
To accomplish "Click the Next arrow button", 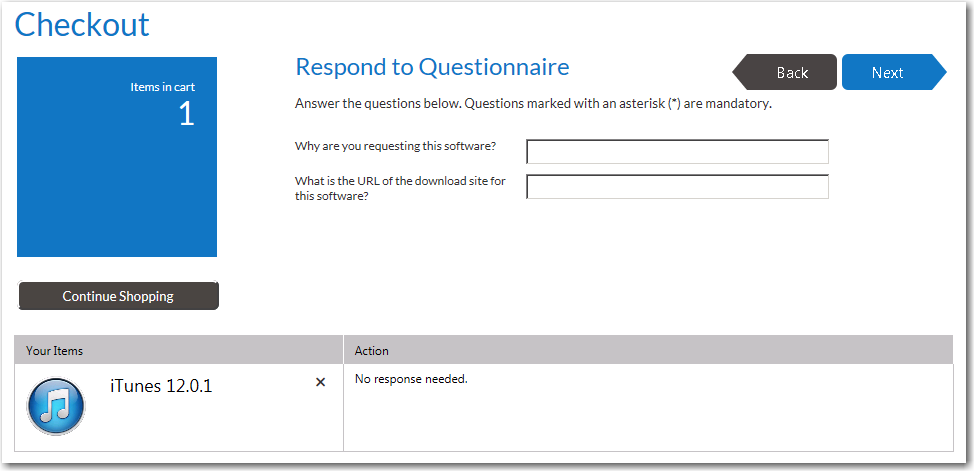I will pos(890,72).
